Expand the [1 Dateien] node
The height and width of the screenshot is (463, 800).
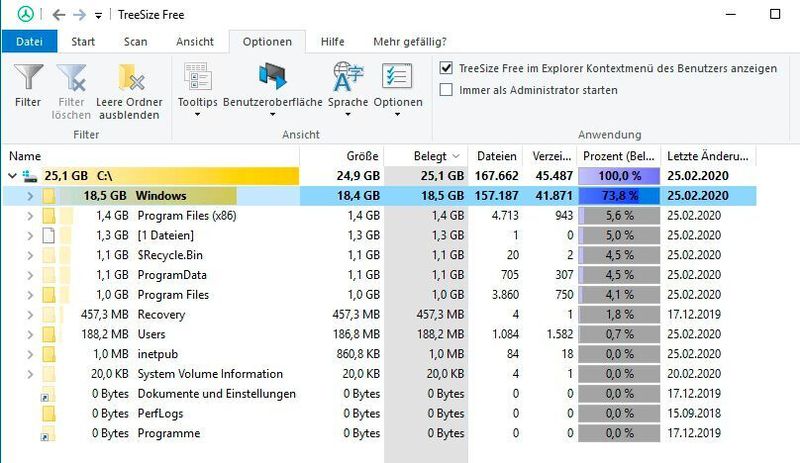[30, 235]
